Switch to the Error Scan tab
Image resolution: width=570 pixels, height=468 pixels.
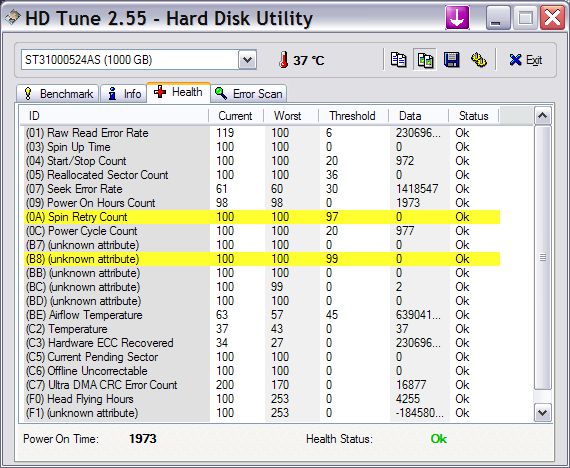[249, 94]
